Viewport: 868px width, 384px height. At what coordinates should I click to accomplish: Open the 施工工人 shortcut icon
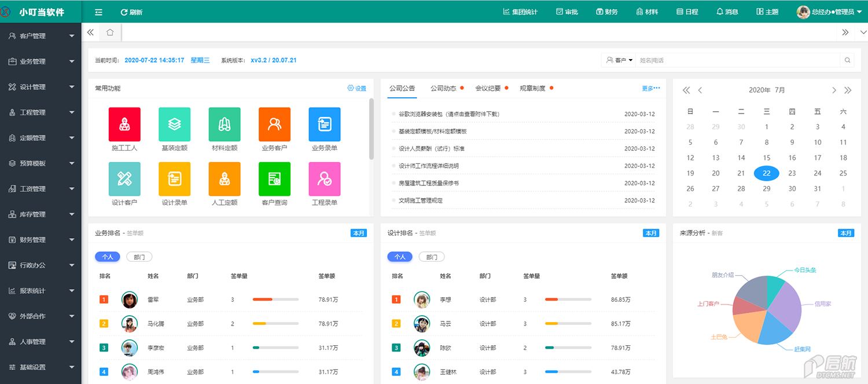coord(124,124)
